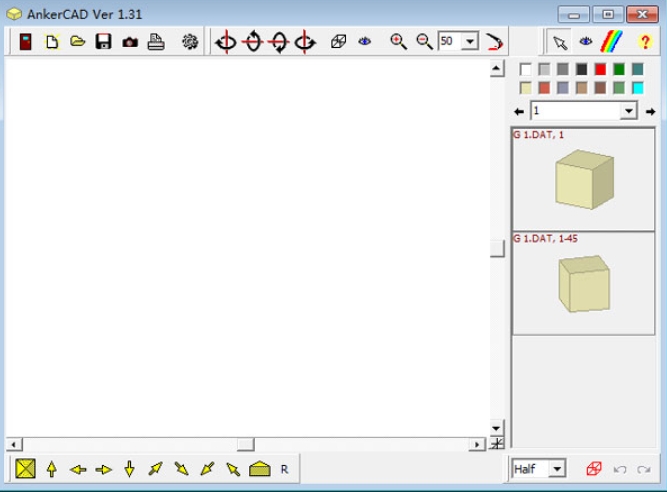Click the third rotate-view icon
The height and width of the screenshot is (492, 667).
pos(279,42)
